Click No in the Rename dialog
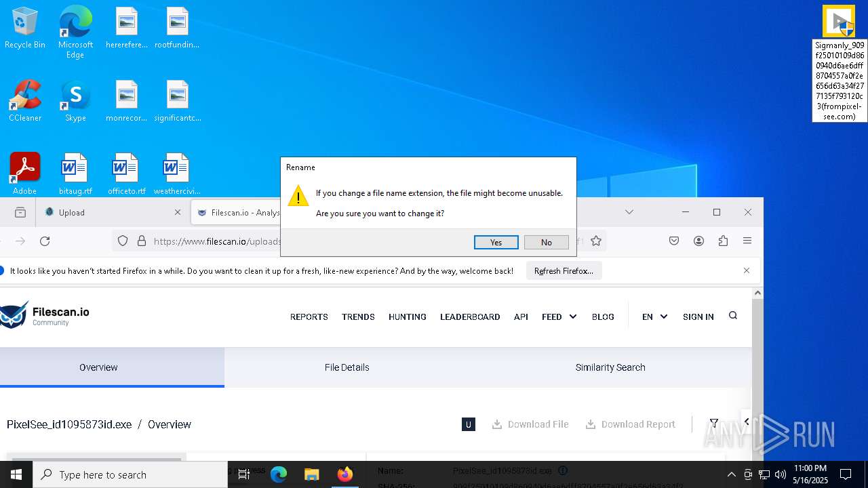The width and height of the screenshot is (868, 488). [x=546, y=242]
